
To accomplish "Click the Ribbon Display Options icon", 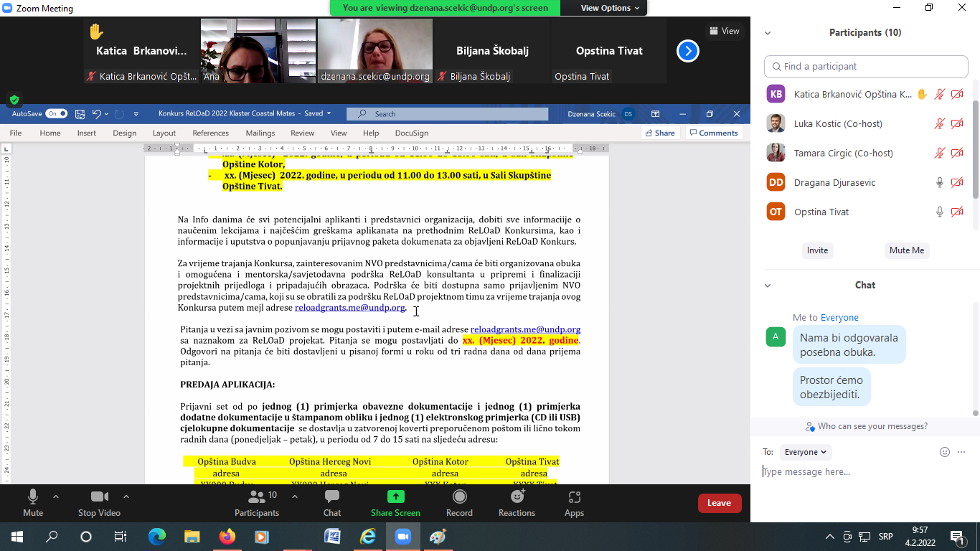I will 655,113.
